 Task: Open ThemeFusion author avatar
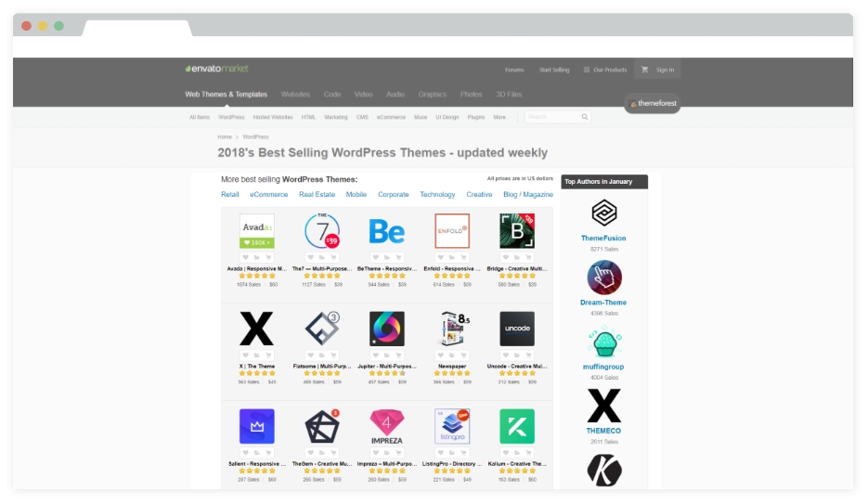[604, 213]
